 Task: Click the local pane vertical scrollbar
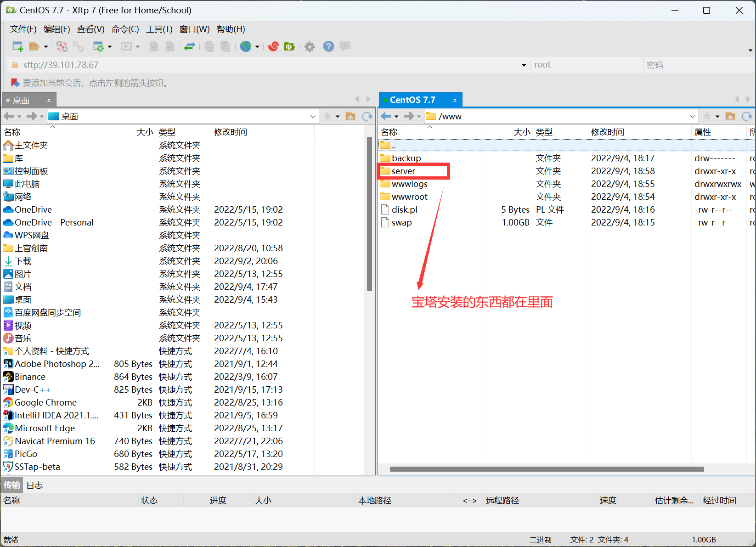370,214
